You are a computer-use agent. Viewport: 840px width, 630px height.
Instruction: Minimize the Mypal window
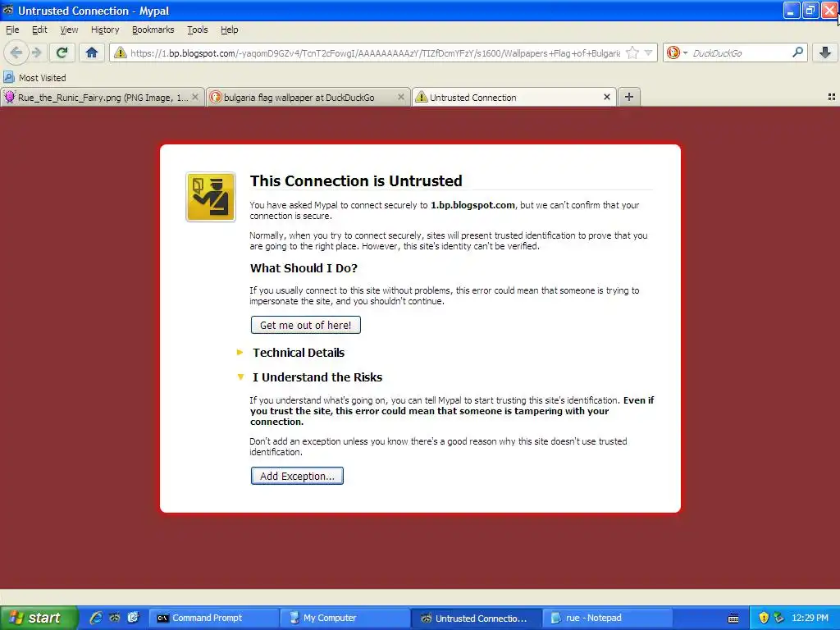(x=792, y=10)
